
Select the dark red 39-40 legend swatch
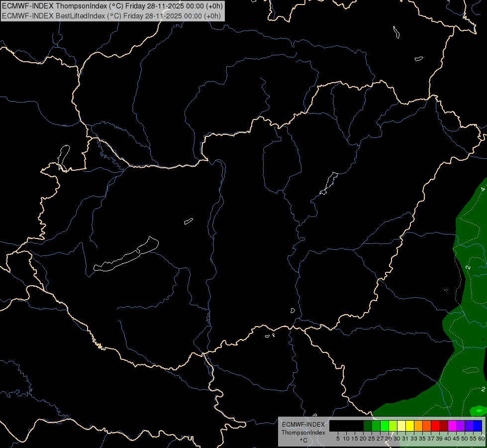tap(444, 426)
